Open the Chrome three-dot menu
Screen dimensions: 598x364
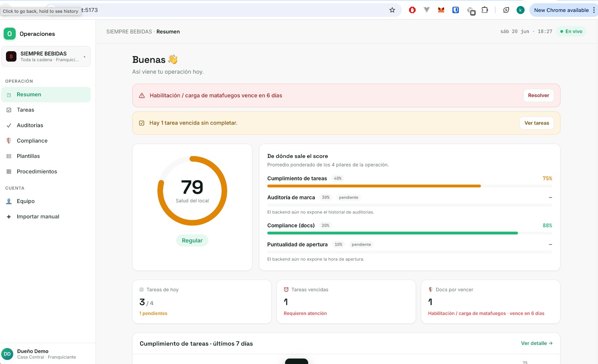tap(594, 10)
